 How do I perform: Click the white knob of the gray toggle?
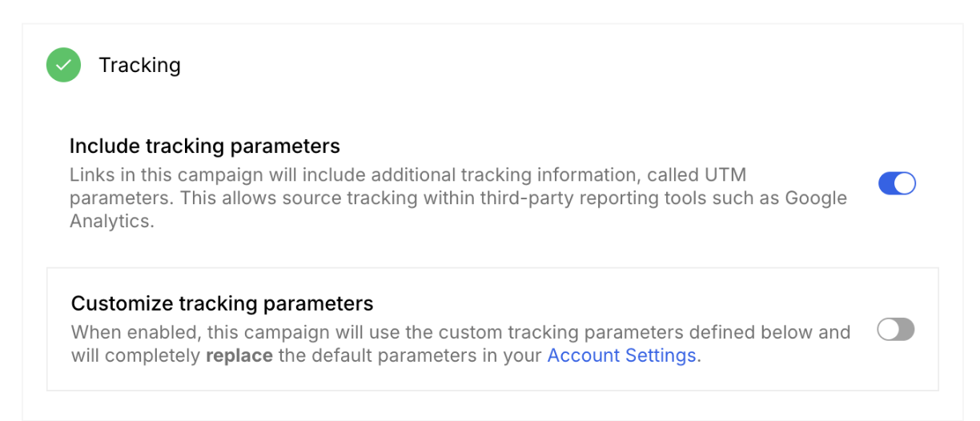[888, 330]
